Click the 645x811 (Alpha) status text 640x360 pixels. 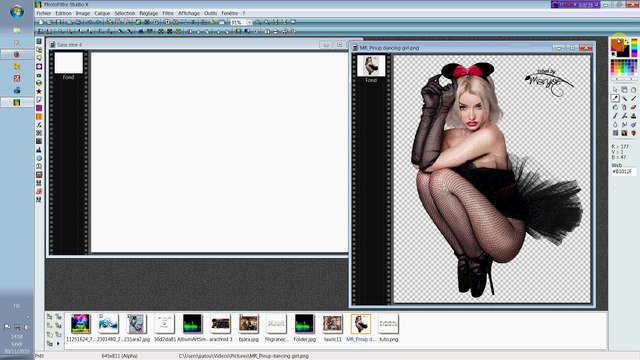click(120, 356)
